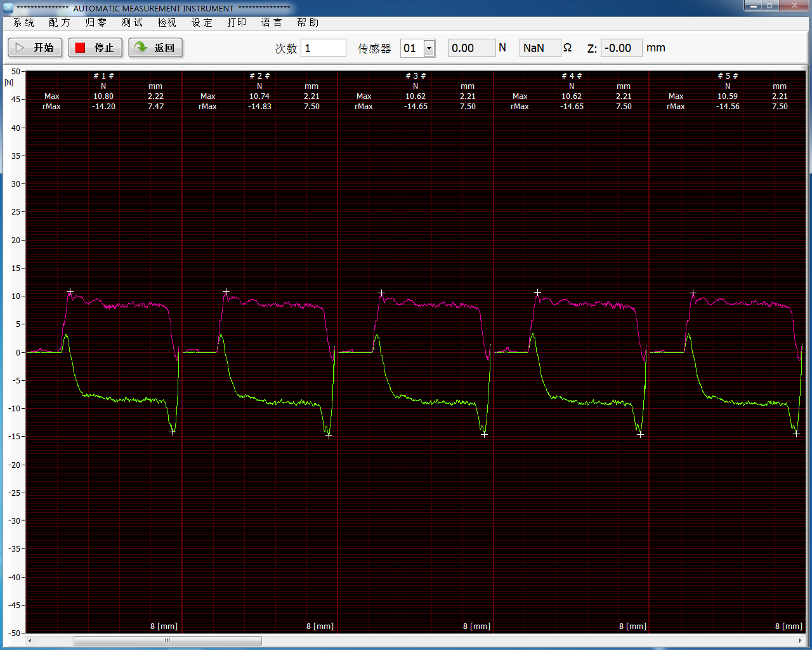Select the 归零 (Zero) menu

tap(96, 23)
